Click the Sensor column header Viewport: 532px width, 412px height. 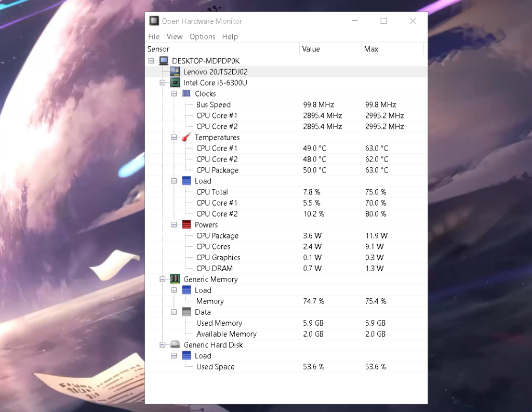[x=222, y=49]
